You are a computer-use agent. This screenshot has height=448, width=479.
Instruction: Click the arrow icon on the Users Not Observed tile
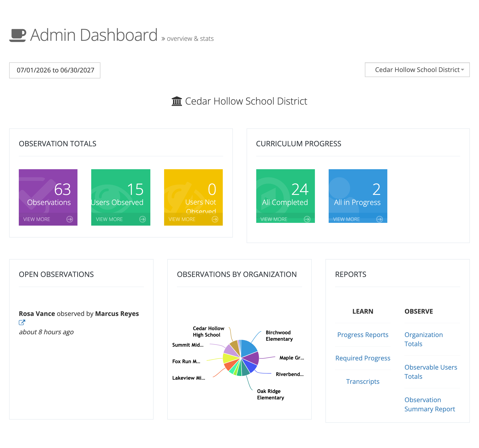[x=215, y=219]
